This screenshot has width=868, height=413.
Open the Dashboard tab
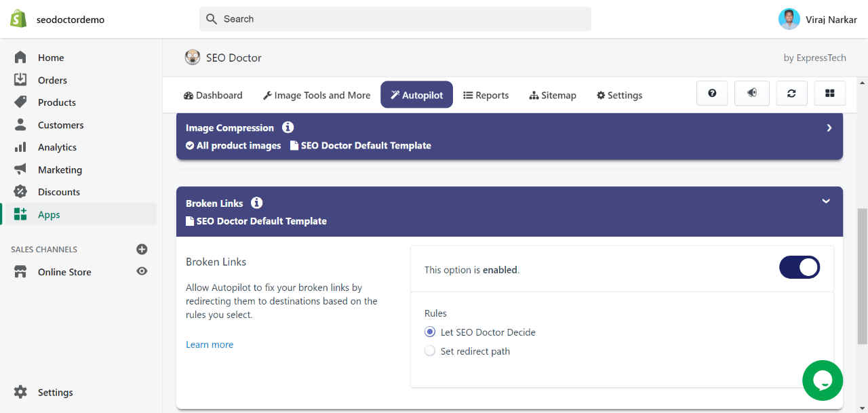pyautogui.click(x=213, y=95)
